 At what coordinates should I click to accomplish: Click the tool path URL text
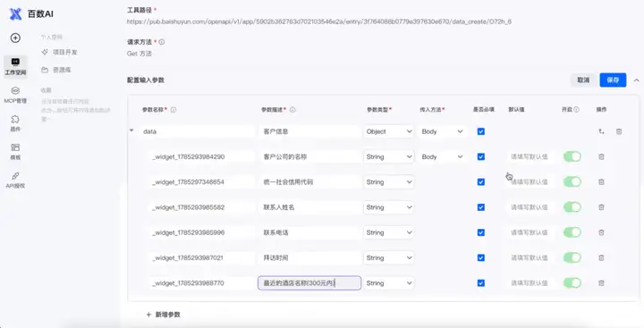pos(319,21)
